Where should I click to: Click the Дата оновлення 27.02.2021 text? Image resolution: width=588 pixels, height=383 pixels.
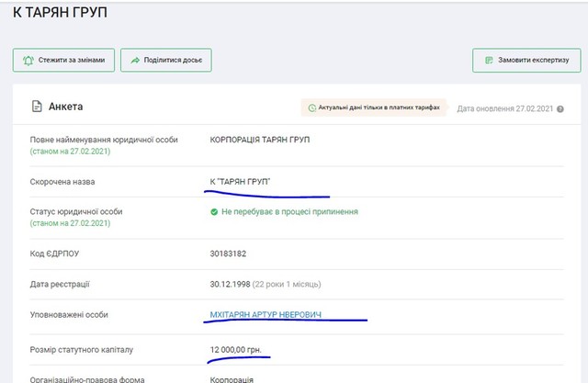pos(505,108)
